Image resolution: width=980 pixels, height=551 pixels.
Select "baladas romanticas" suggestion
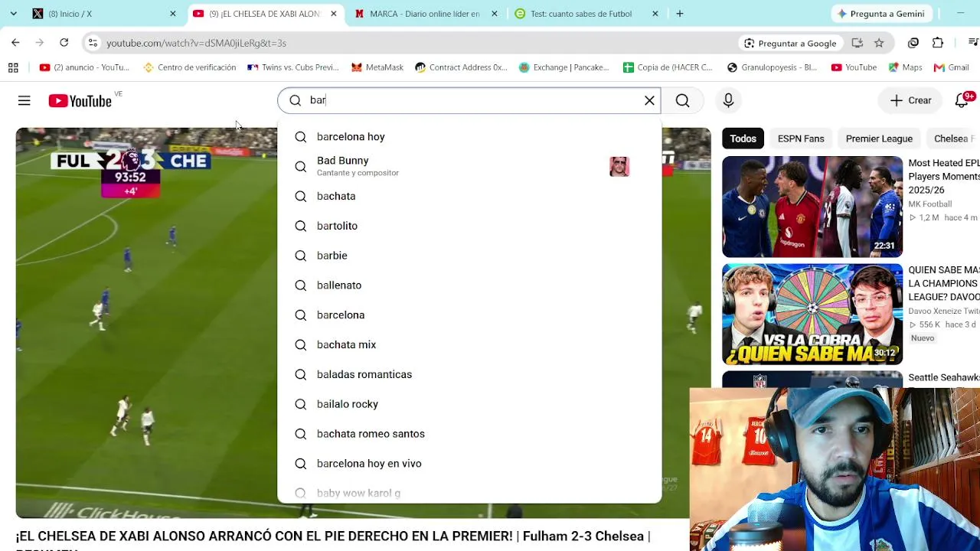(469, 374)
